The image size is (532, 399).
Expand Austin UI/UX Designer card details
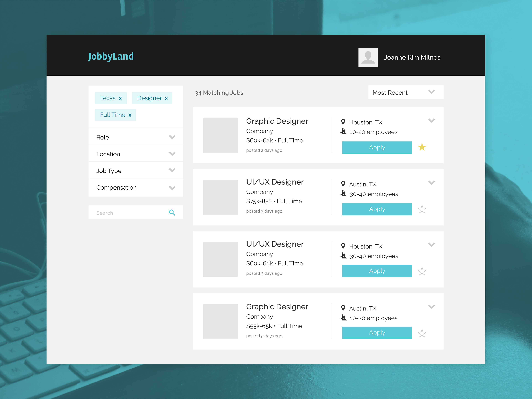point(431,183)
